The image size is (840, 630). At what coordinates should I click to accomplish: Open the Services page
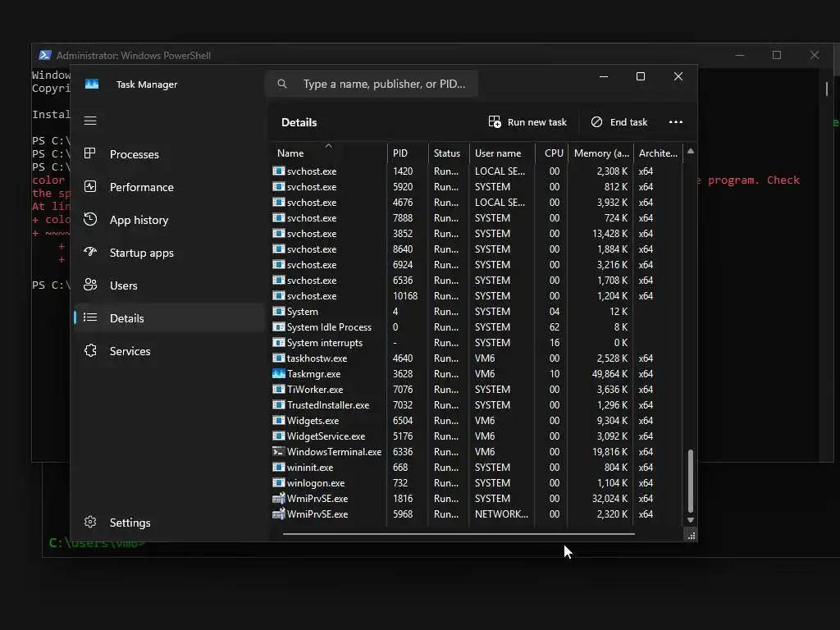point(169,351)
